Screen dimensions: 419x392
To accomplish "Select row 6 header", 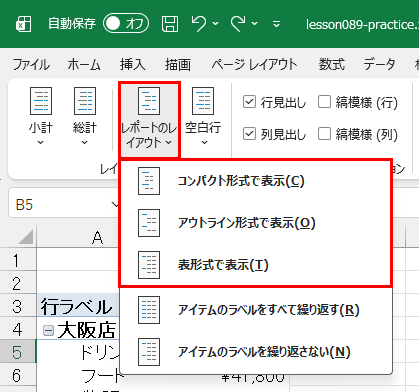I will pyautogui.click(x=17, y=375).
